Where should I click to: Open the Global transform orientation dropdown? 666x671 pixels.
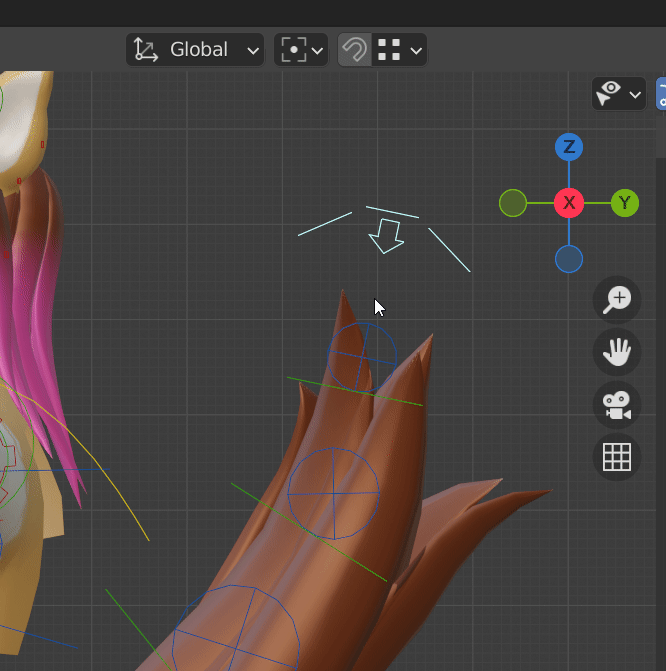195,50
